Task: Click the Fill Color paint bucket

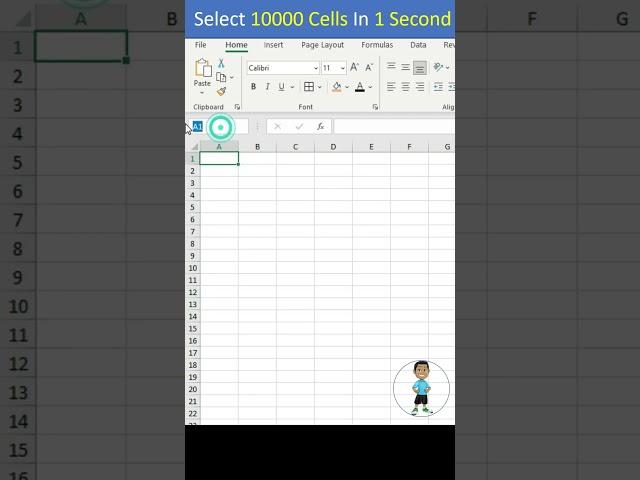Action: [336, 87]
